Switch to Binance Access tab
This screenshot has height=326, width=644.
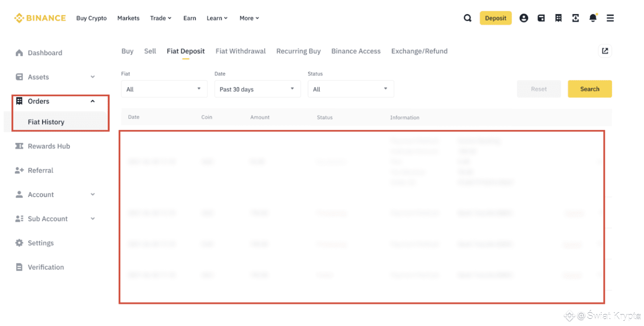point(356,51)
